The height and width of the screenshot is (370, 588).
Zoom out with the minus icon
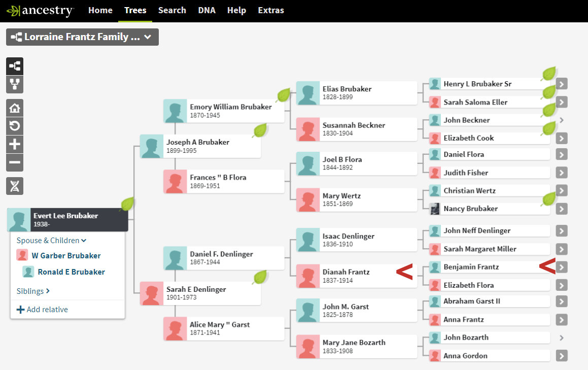pyautogui.click(x=15, y=162)
